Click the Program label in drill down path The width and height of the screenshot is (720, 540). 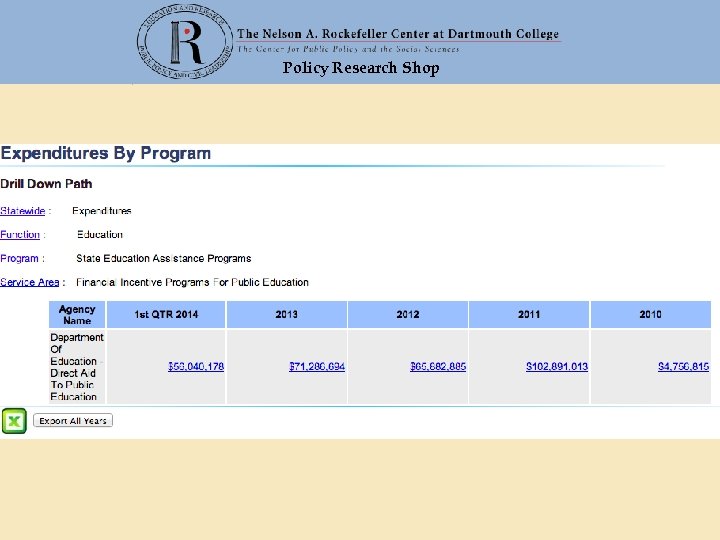point(20,259)
